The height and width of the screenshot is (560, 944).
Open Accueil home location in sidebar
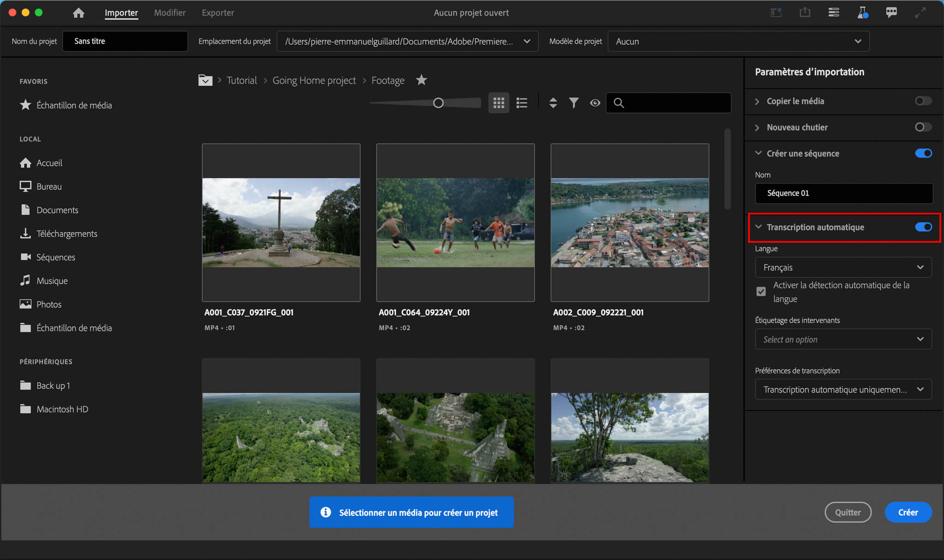[41, 163]
